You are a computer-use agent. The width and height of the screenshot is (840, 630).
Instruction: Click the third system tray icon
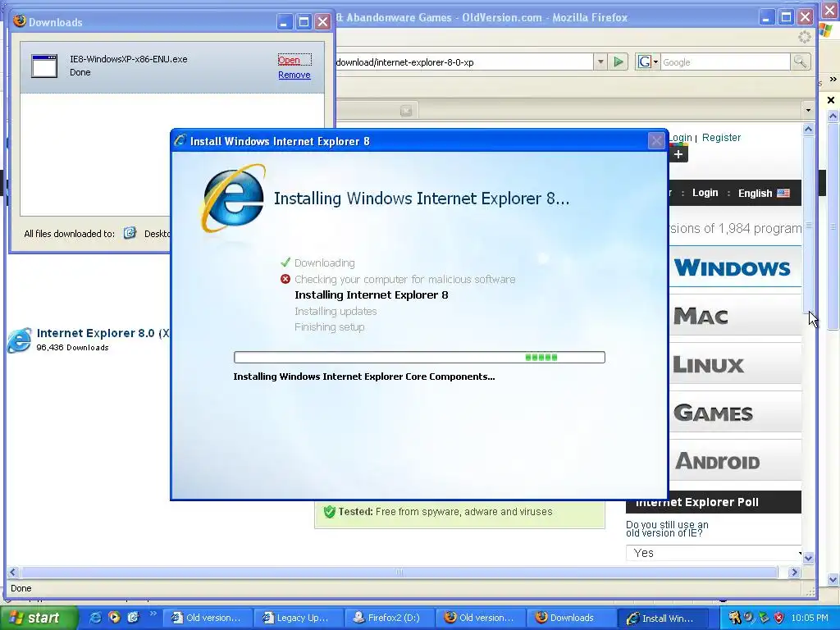point(764,618)
